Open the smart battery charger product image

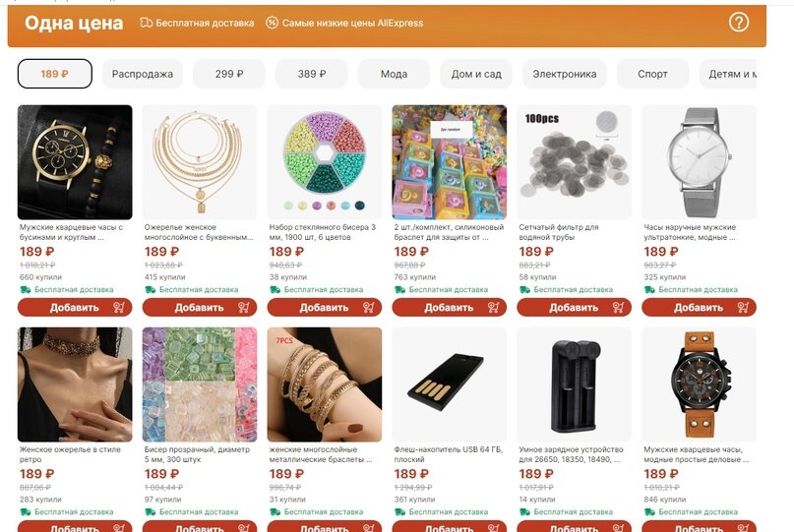(x=575, y=384)
